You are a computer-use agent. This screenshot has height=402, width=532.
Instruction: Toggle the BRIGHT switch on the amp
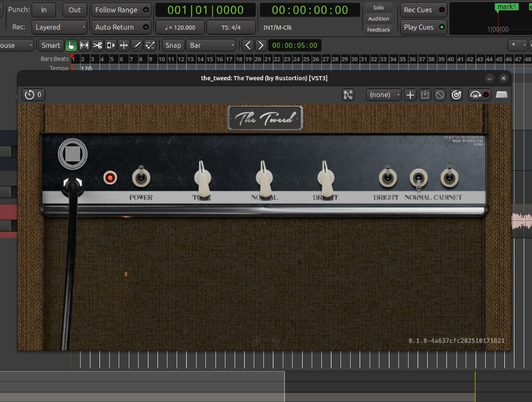coord(388,176)
